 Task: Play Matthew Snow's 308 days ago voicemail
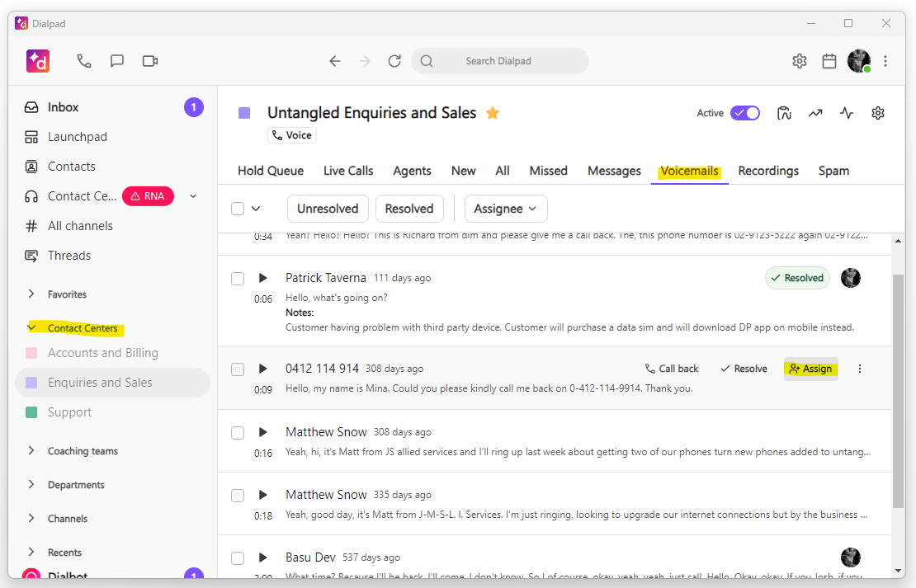click(x=263, y=432)
